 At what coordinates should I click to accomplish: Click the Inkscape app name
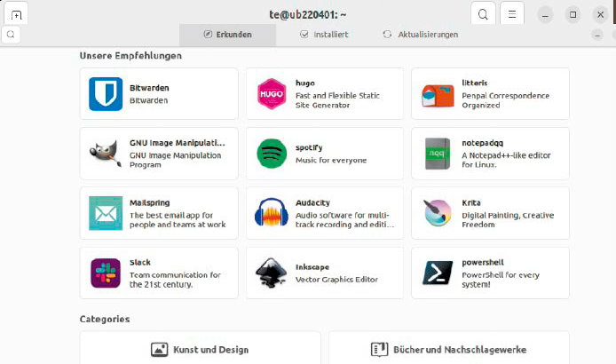(312, 267)
